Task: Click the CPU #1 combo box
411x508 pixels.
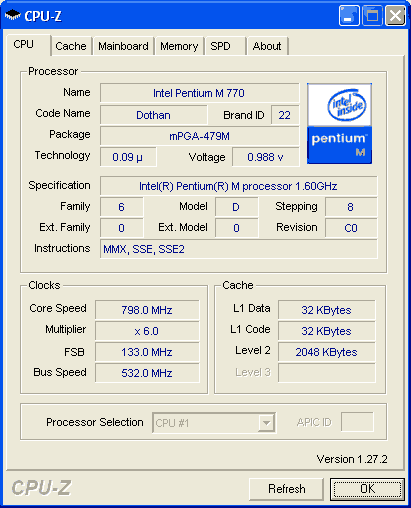Action: pos(214,423)
